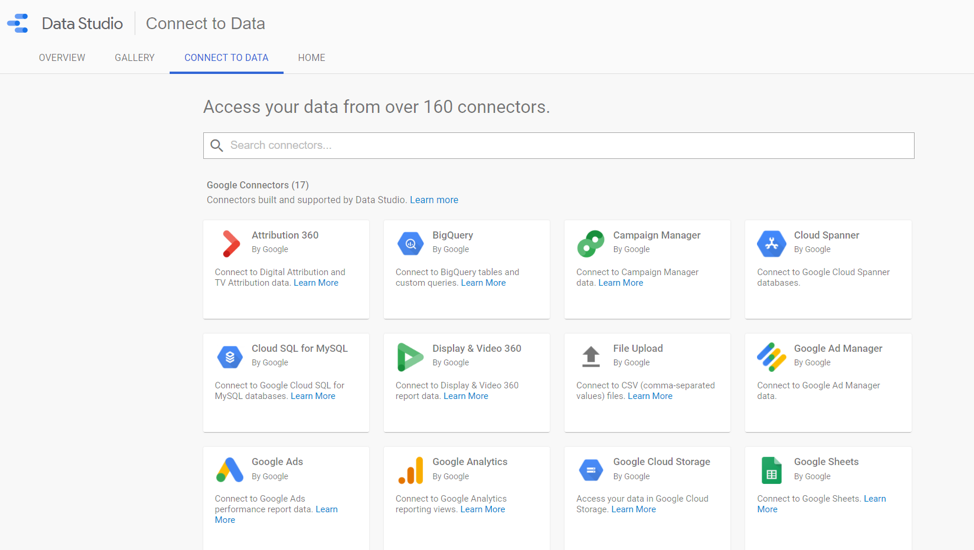974x550 pixels.
Task: Open File Upload Learn More link
Action: coord(650,396)
